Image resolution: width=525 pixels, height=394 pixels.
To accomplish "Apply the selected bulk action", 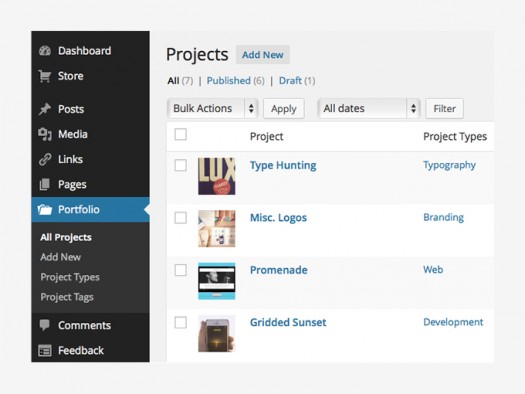I will click(284, 108).
